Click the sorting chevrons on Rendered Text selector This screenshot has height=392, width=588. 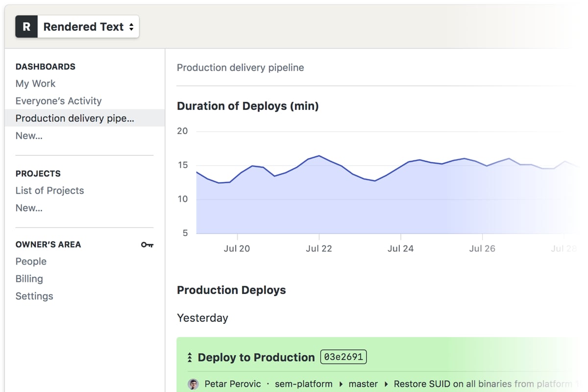tap(131, 27)
